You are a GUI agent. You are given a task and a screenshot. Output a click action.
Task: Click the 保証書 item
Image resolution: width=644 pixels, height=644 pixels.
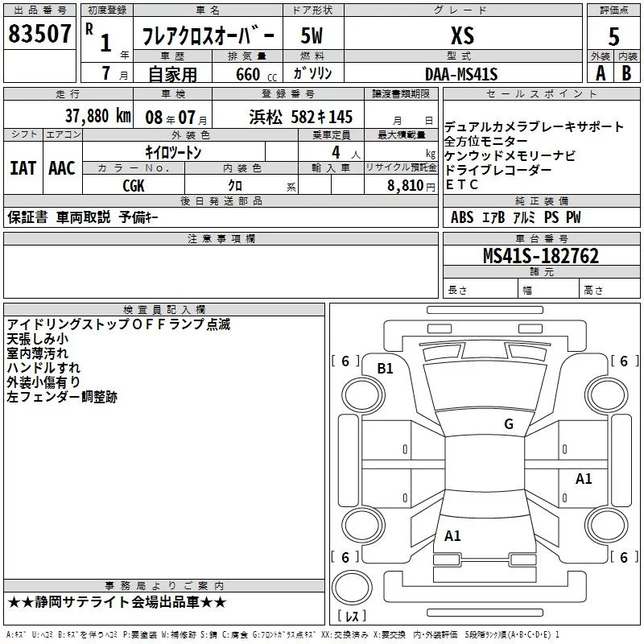coord(27,217)
